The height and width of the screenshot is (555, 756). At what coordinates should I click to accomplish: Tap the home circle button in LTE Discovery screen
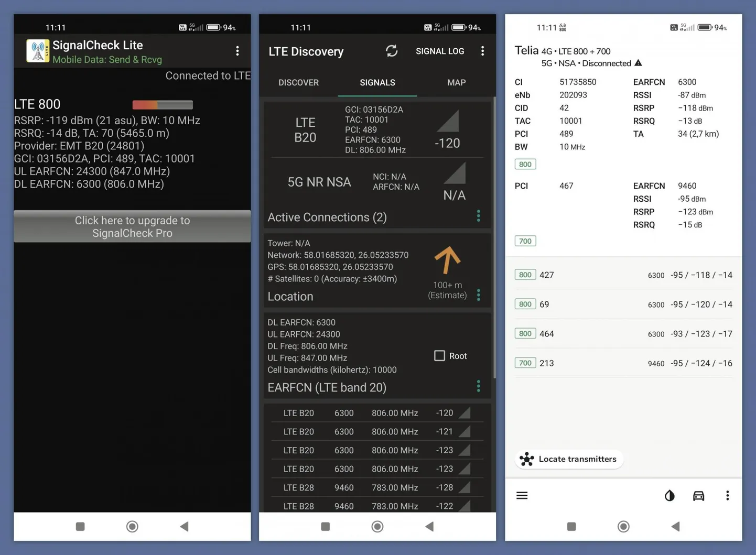pyautogui.click(x=377, y=526)
